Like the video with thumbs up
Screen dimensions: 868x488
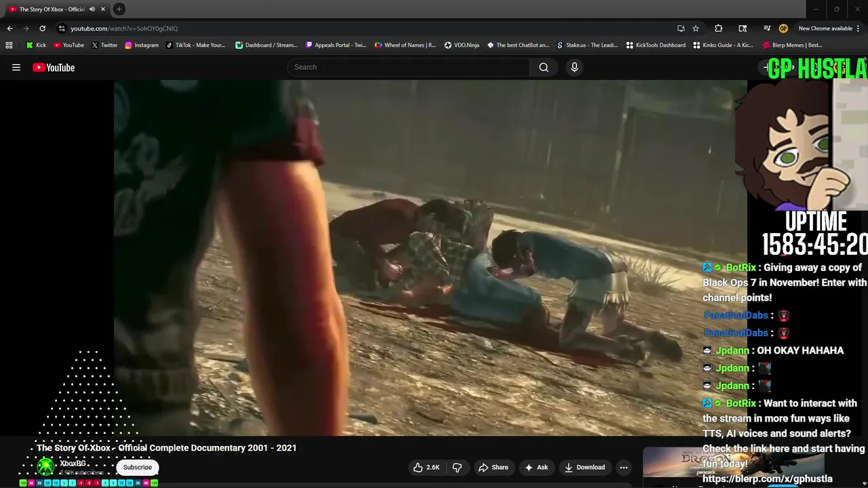pyautogui.click(x=427, y=467)
